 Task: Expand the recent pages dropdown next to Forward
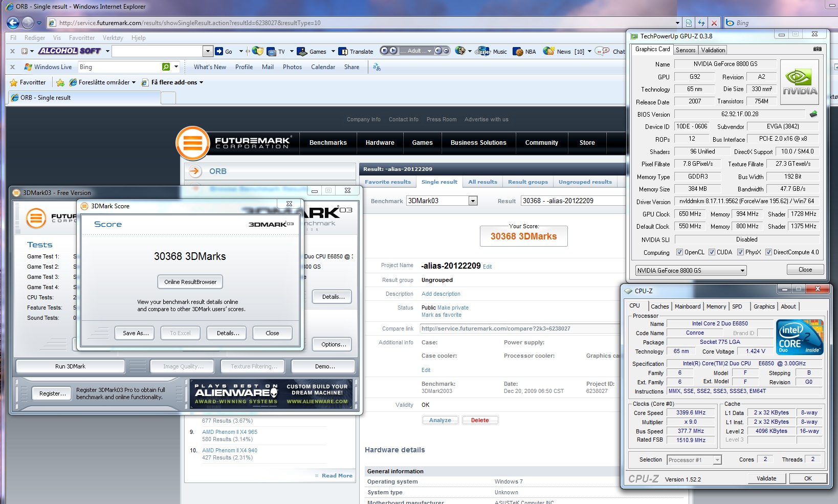click(39, 23)
